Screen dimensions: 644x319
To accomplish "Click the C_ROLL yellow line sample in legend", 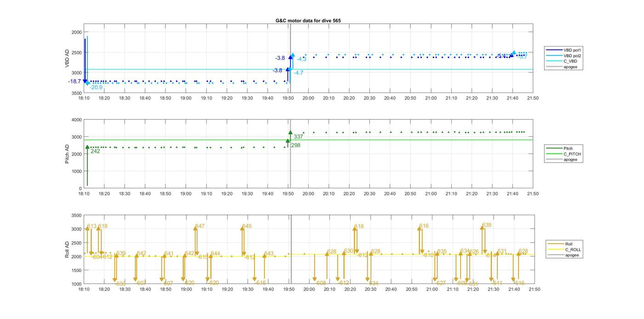I will click(555, 249).
